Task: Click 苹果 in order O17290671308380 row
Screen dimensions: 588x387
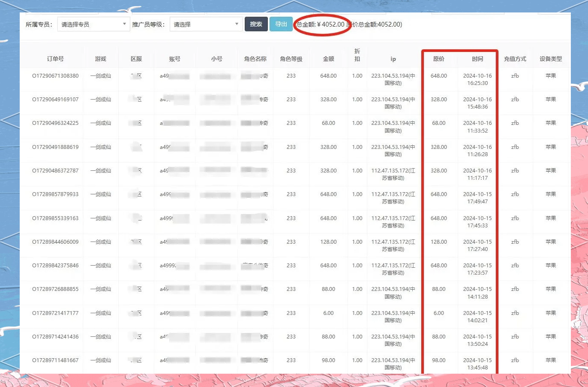Action: (x=551, y=76)
